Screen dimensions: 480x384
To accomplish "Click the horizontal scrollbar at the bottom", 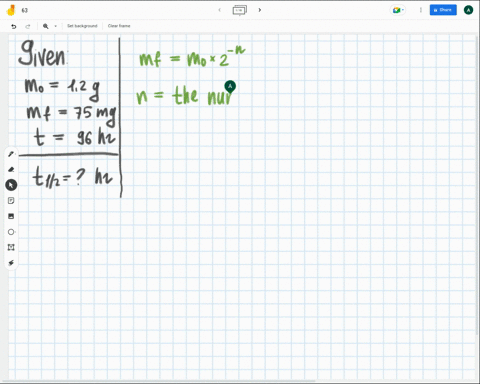I will coord(158,381).
